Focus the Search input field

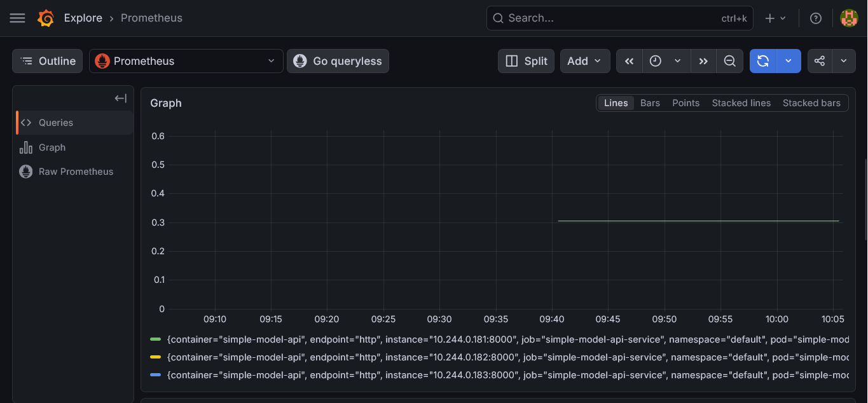point(619,18)
